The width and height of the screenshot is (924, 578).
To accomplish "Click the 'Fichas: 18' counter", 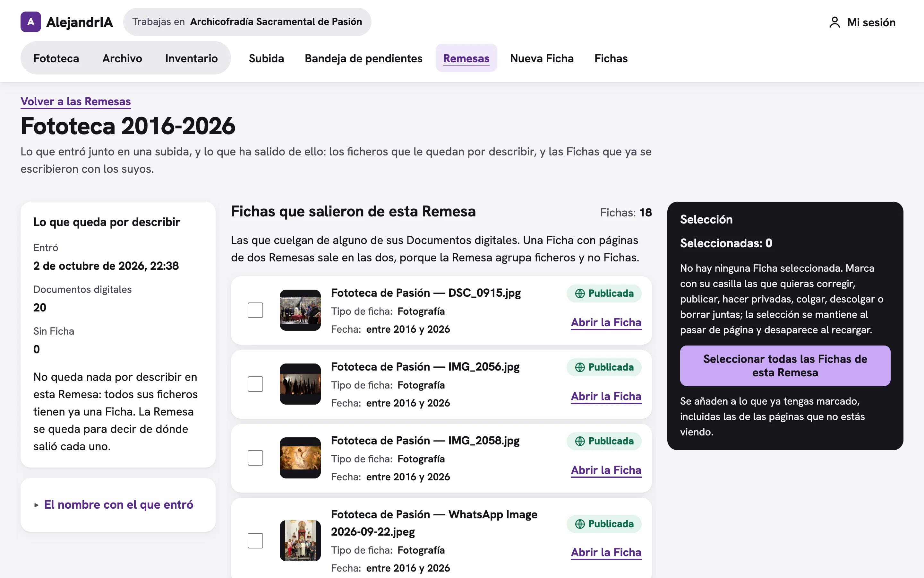I will coord(626,212).
